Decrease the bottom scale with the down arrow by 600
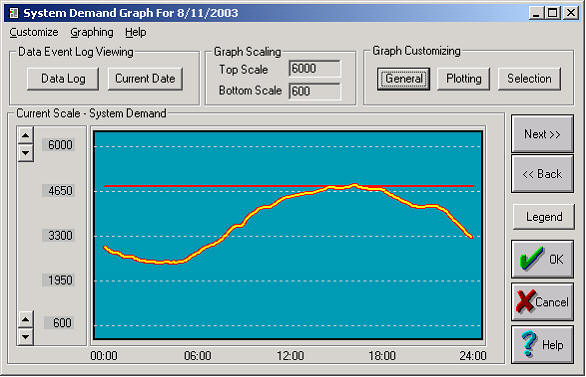 tap(25, 336)
